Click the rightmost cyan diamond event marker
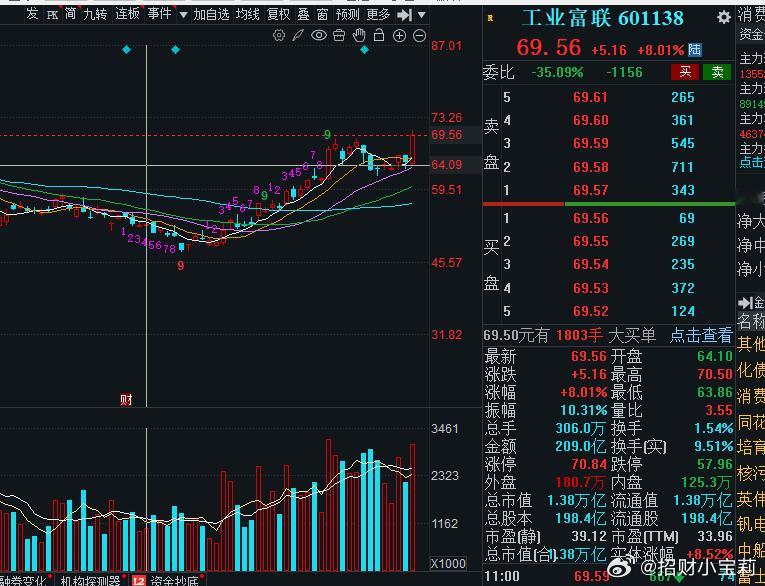 (x=364, y=49)
